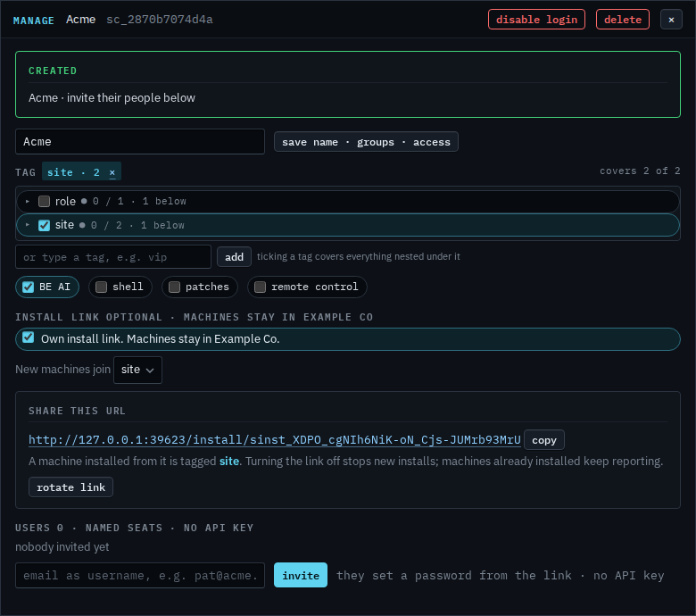Click the rotate link button
This screenshot has height=616, width=696.
tap(70, 487)
